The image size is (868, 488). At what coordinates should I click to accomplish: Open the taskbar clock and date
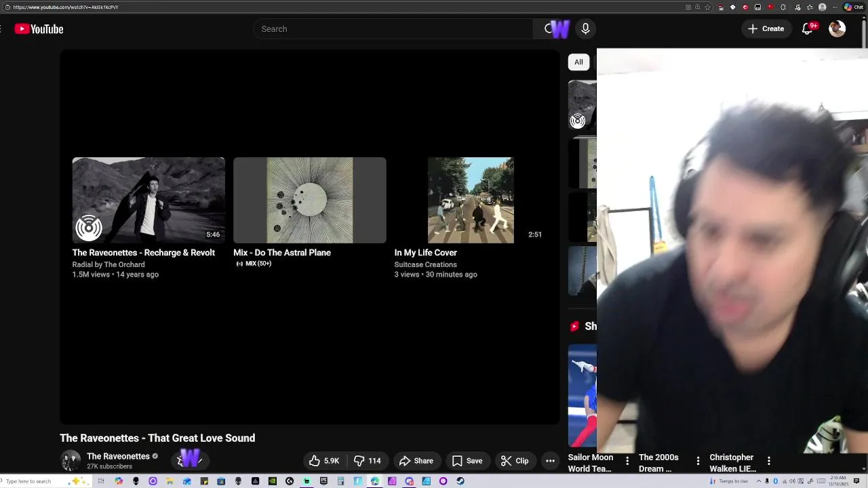pyautogui.click(x=838, y=481)
